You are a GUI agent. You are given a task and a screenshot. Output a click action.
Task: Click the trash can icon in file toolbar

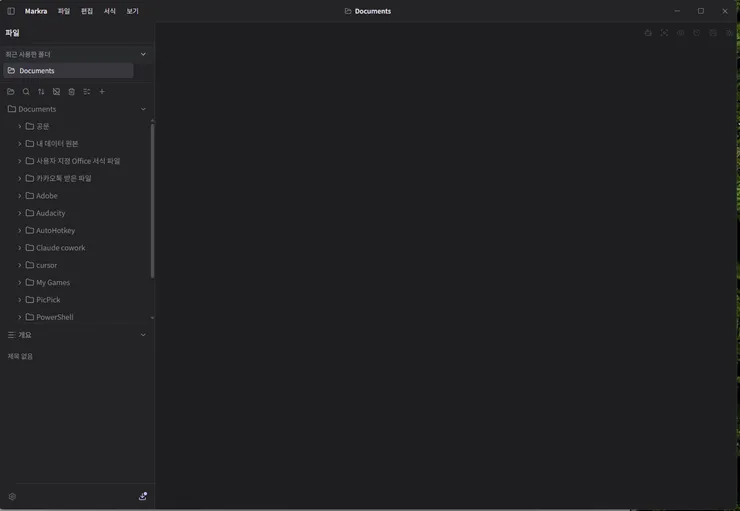(x=71, y=92)
